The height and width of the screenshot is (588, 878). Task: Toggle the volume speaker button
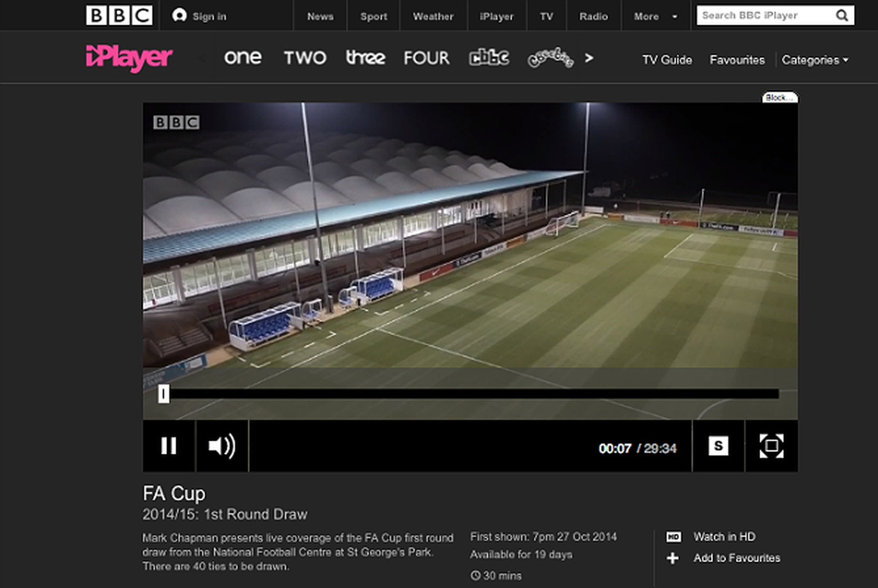coord(222,446)
